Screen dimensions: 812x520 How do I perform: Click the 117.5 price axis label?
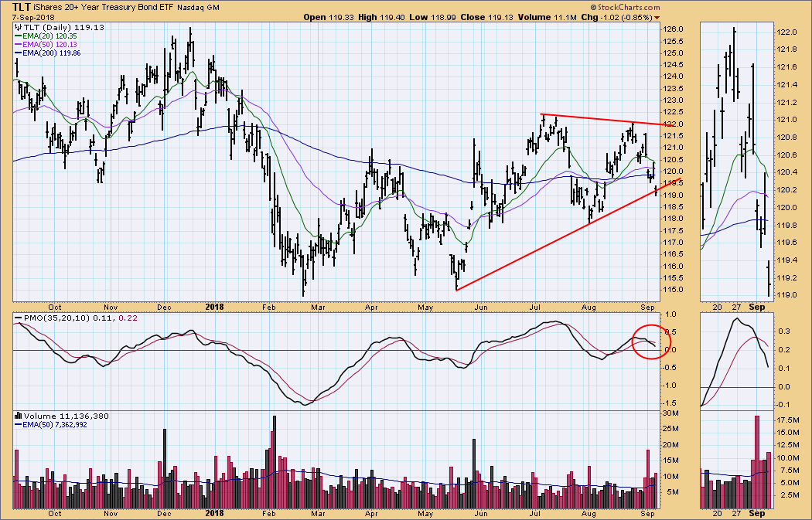[x=674, y=231]
